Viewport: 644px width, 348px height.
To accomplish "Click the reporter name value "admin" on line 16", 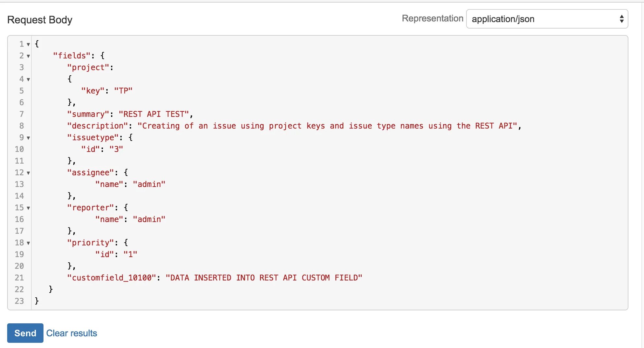I will [149, 219].
